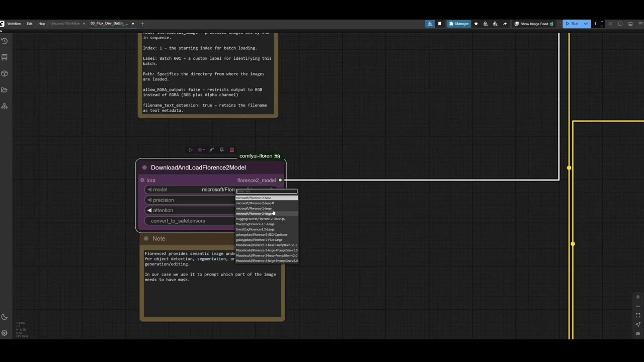Click the comfyui-floren node badge
Image resolution: width=644 pixels, height=362 pixels.
255,156
